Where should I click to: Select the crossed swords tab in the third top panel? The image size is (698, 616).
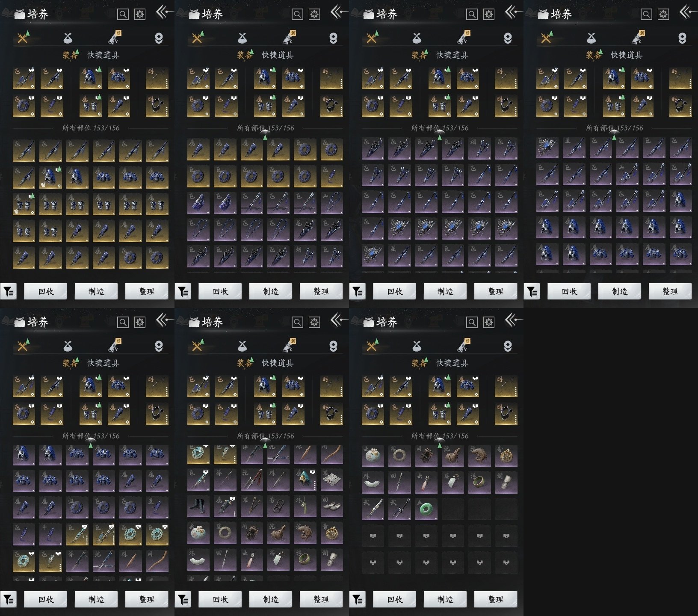(x=371, y=38)
